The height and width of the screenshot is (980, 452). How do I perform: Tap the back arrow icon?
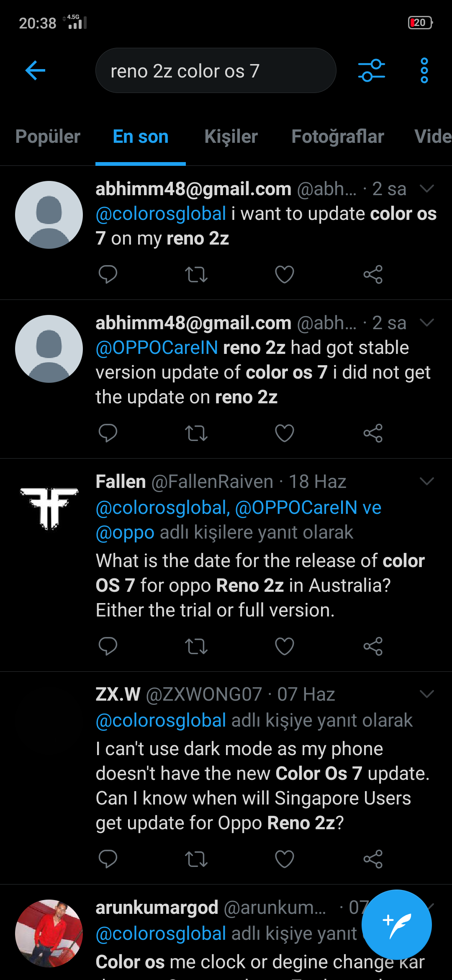(x=35, y=70)
